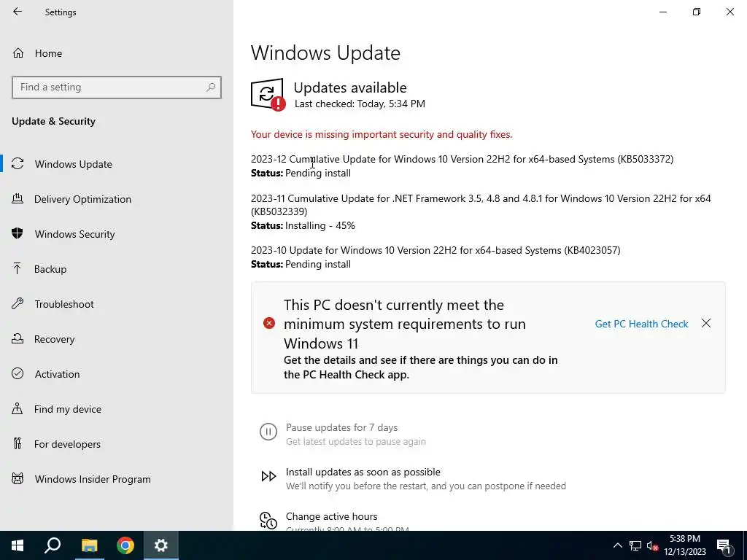The width and height of the screenshot is (747, 560).
Task: Open For developers label
Action: (x=67, y=444)
